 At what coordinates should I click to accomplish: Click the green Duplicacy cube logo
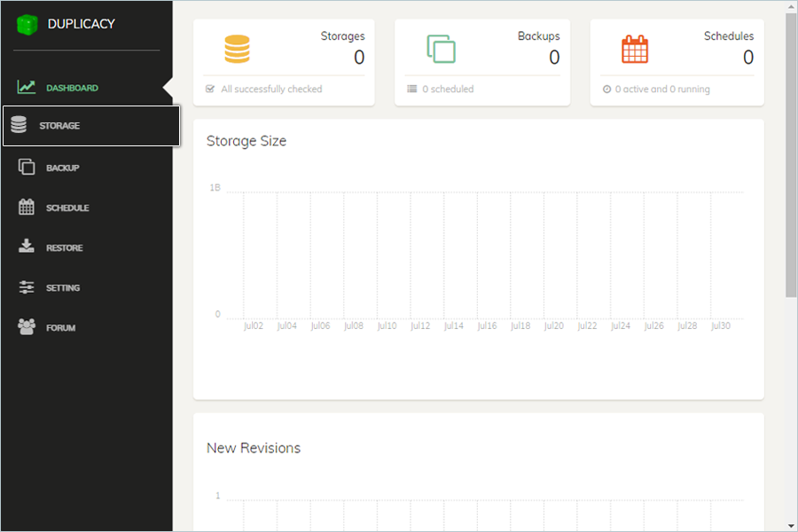pos(27,25)
